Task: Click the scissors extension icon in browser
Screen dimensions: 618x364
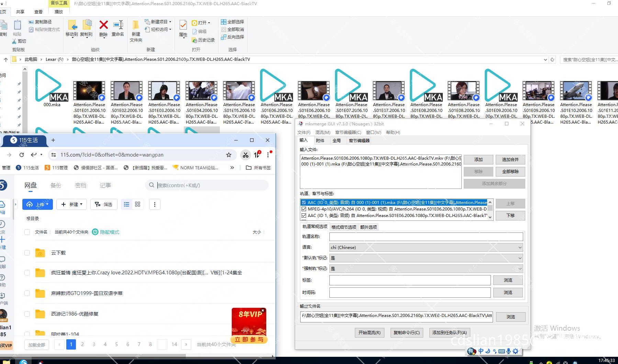Action: (x=245, y=155)
